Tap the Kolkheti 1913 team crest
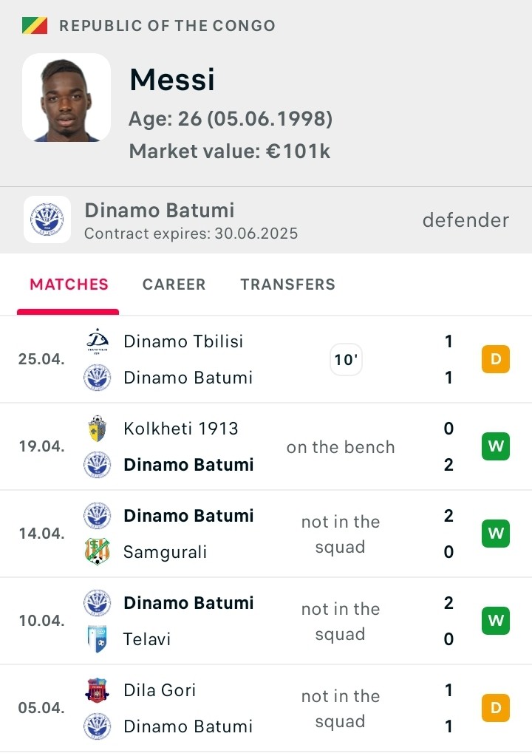 point(98,429)
